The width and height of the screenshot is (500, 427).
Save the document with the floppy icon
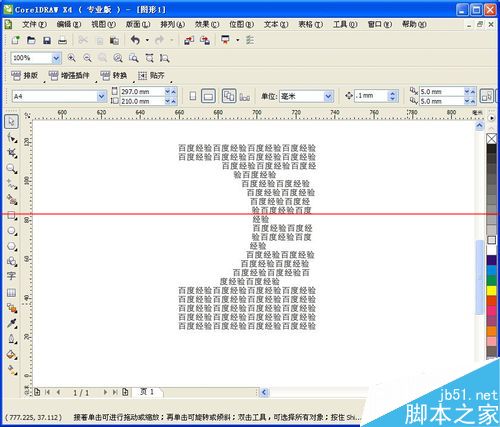pos(47,40)
